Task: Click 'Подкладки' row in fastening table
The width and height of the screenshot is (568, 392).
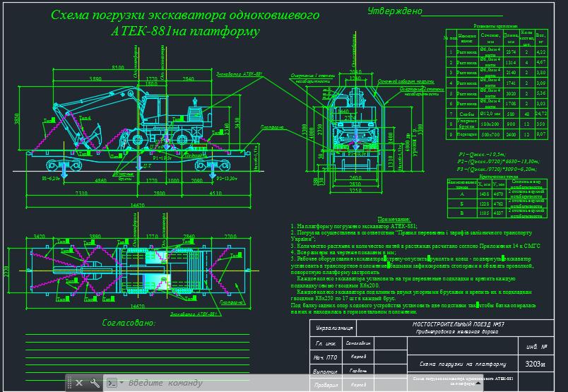Action: [x=496, y=134]
